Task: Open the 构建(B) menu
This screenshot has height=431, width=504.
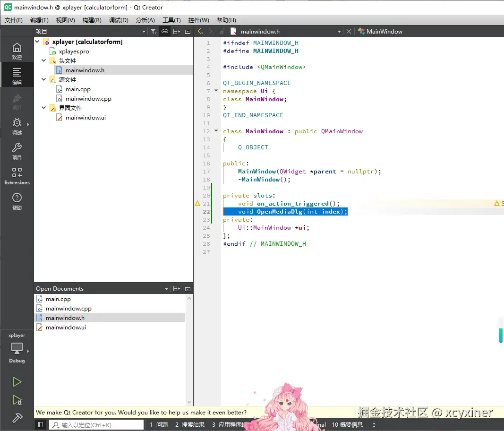Action: coord(92,20)
